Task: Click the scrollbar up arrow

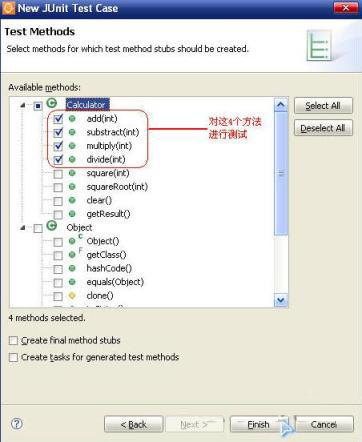Action: point(281,105)
